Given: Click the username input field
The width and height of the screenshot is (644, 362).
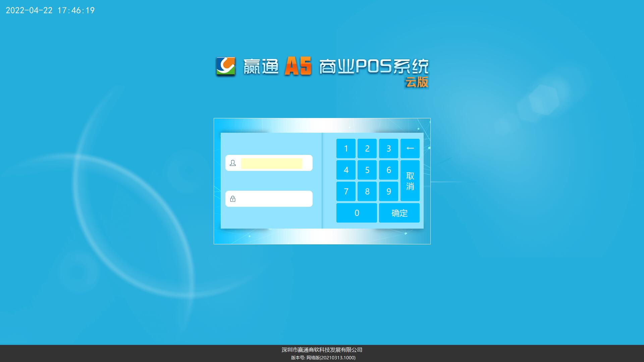Looking at the screenshot, I should [271, 163].
